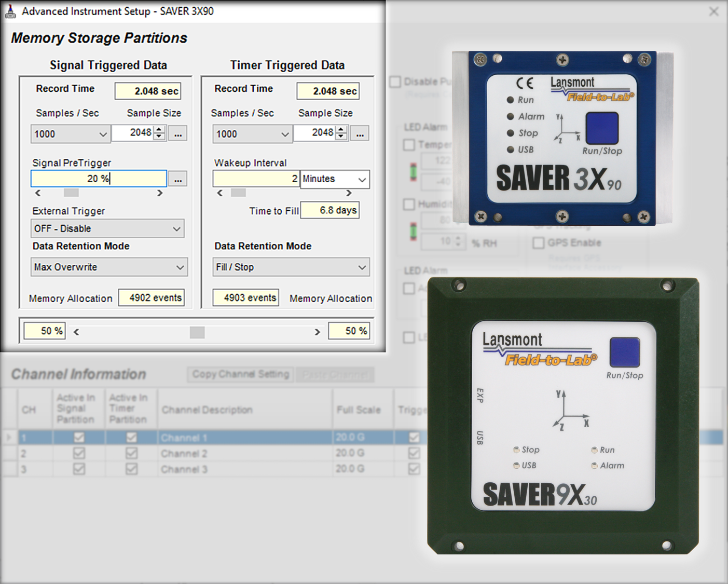Click the Paste Channel button
Screen dimensions: 728x584
(x=335, y=374)
